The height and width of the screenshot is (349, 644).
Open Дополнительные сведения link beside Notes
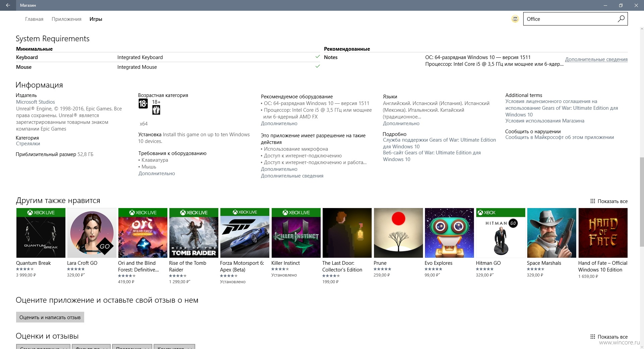[x=596, y=59]
